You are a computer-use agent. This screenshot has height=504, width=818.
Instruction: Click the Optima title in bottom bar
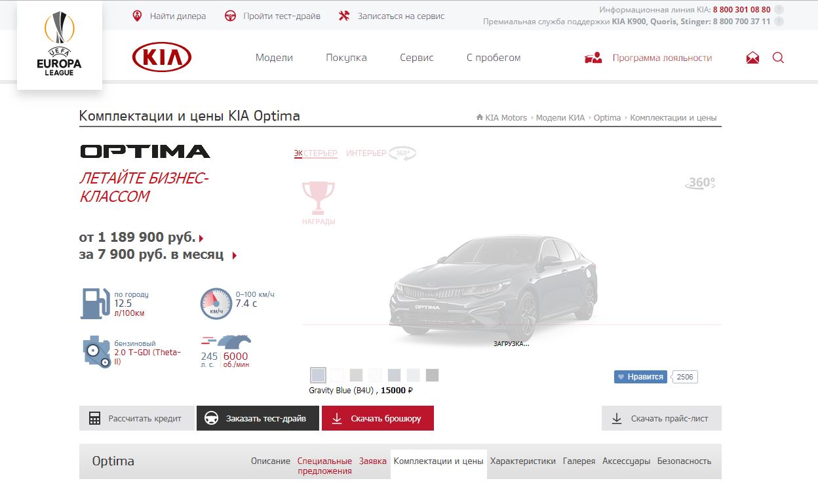click(113, 461)
